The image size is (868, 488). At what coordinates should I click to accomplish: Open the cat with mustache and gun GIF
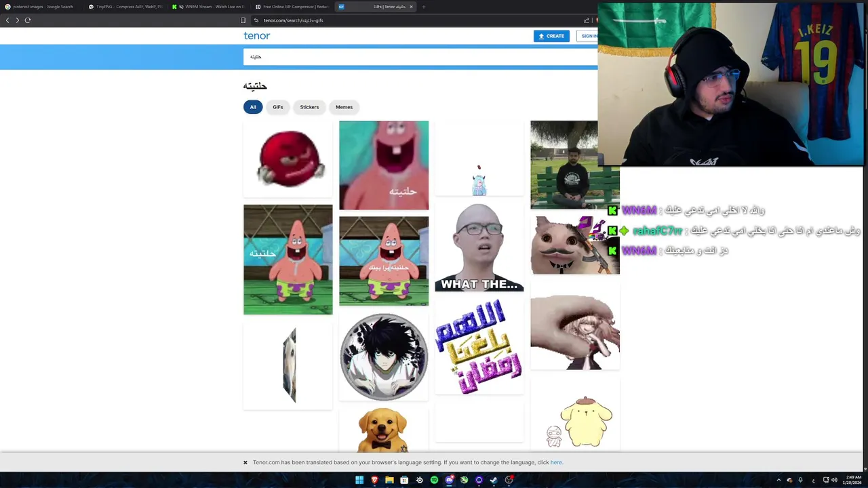(575, 245)
